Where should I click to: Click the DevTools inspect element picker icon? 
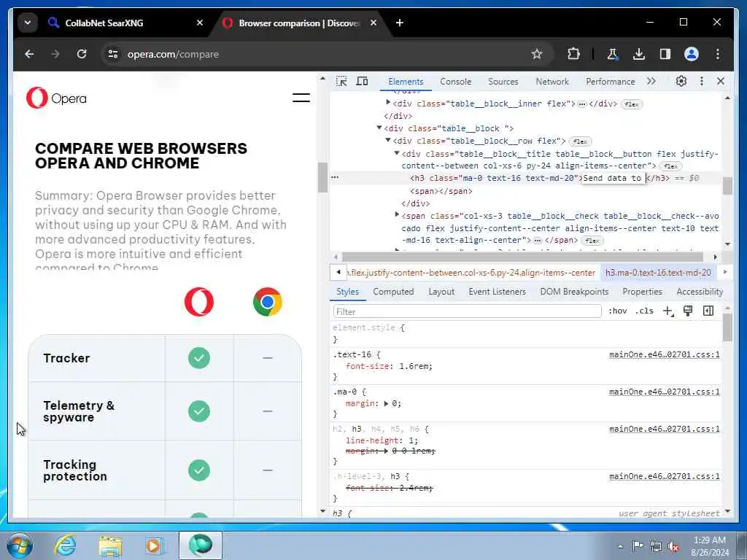pos(341,82)
